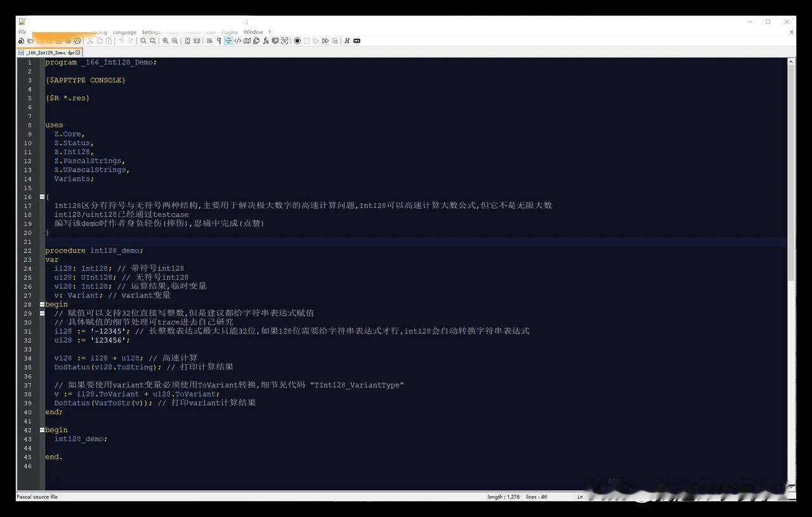Click the save recorded macro icon
Screen dimensions: 812x517
coord(335,41)
